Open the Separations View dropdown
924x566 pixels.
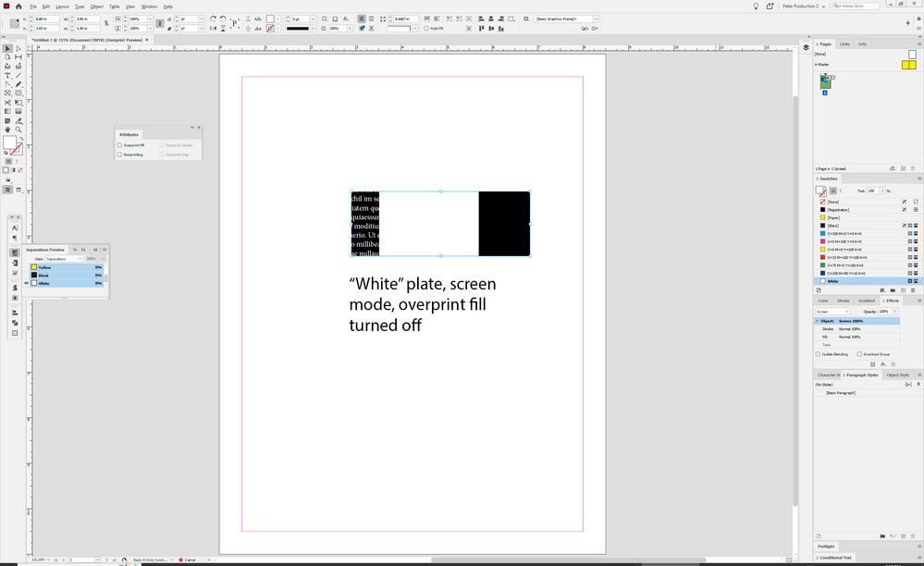point(65,259)
